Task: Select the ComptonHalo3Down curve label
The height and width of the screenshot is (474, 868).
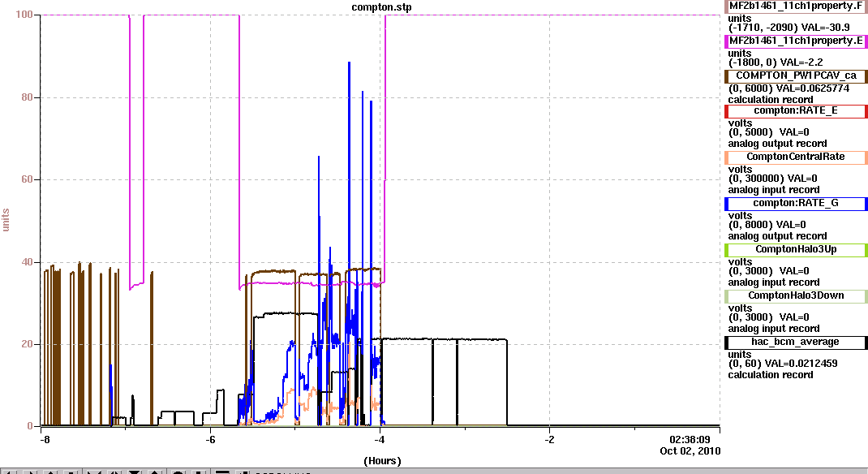Action: click(796, 295)
